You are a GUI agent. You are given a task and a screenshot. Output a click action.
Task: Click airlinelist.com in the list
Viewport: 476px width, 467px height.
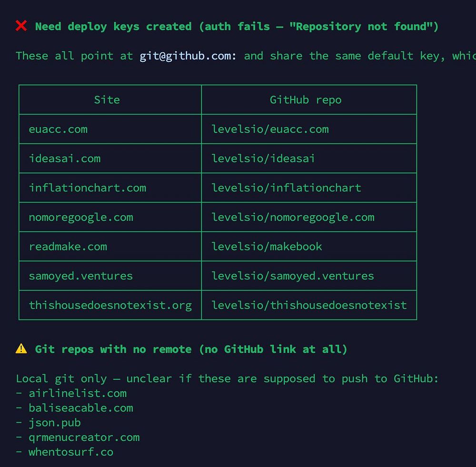(78, 393)
